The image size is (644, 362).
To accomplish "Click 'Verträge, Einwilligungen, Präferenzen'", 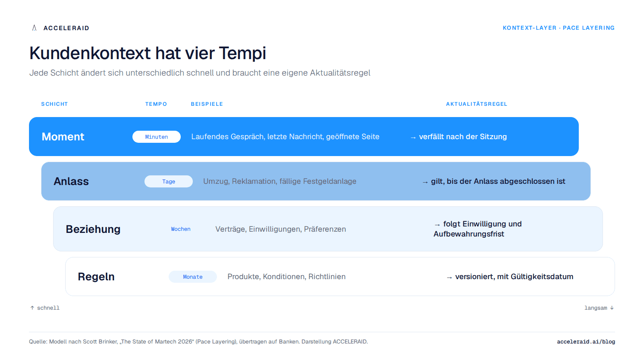I will click(x=281, y=229).
